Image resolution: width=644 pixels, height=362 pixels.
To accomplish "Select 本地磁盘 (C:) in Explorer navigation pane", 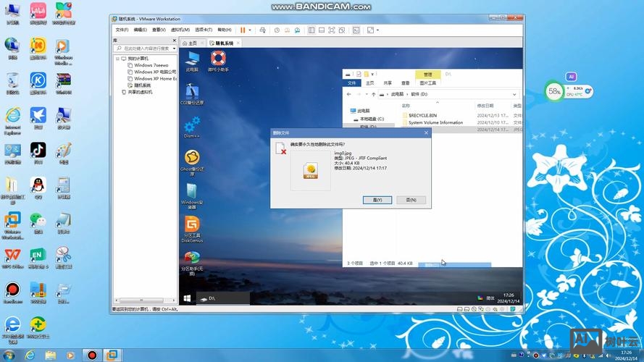I will [x=369, y=119].
